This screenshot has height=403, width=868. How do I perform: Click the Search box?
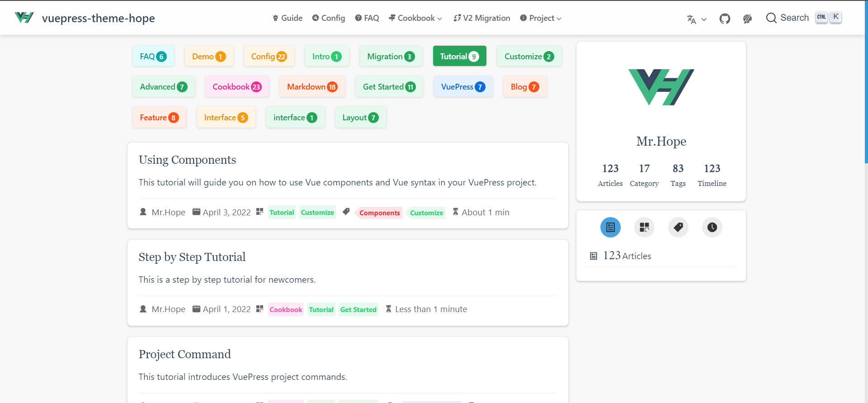[x=804, y=18]
